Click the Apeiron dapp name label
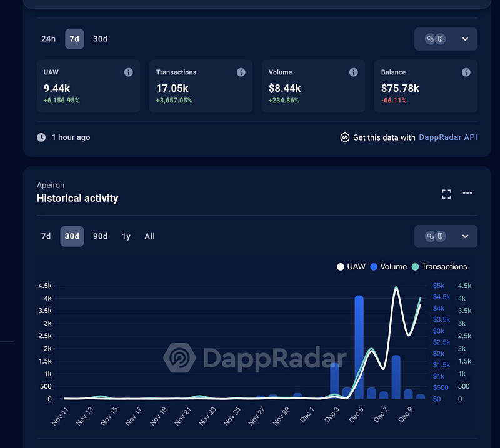This screenshot has width=500, height=448. pyautogui.click(x=51, y=185)
